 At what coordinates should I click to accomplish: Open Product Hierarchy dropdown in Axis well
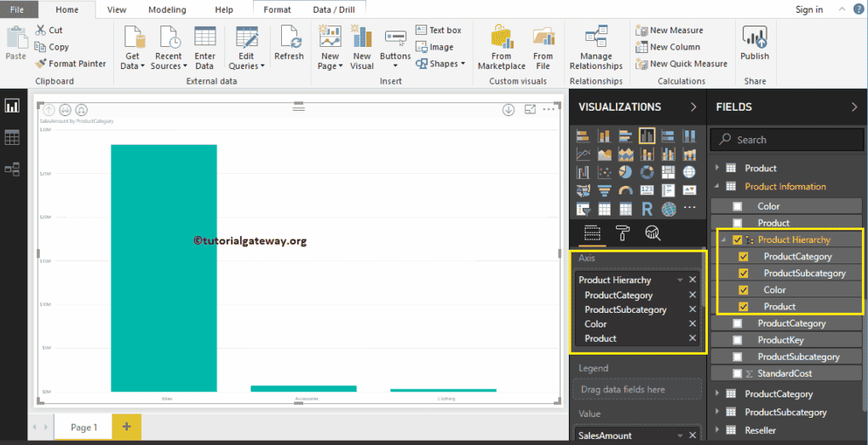pos(679,280)
